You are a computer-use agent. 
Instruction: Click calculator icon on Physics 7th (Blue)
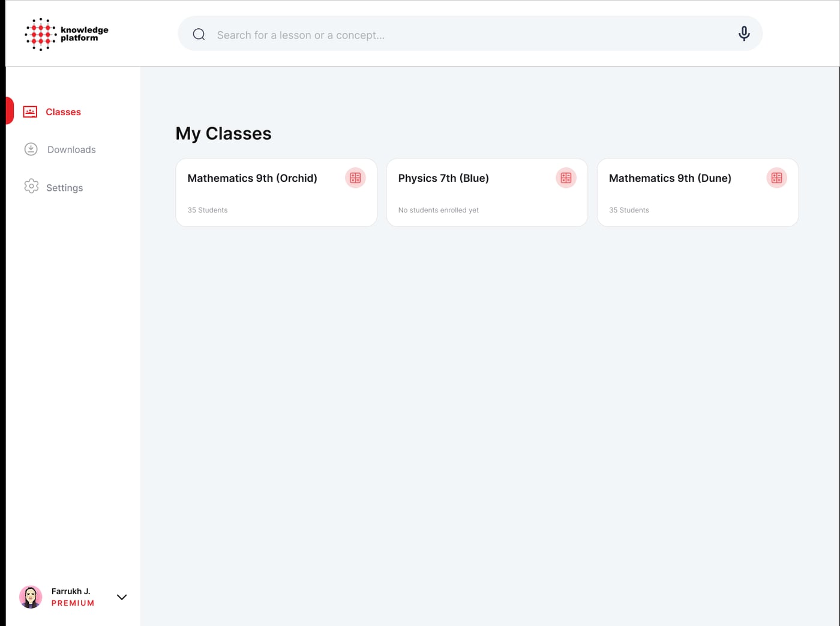click(x=566, y=178)
